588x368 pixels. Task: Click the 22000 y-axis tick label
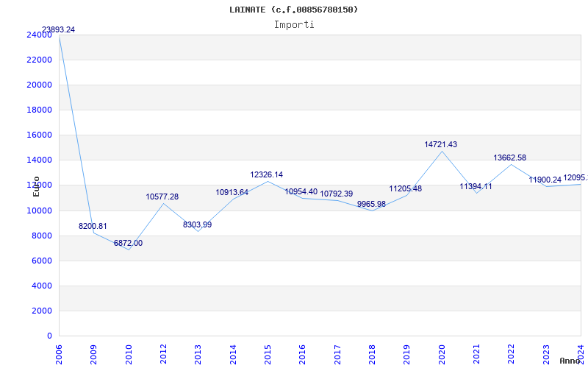pyautogui.click(x=40, y=60)
